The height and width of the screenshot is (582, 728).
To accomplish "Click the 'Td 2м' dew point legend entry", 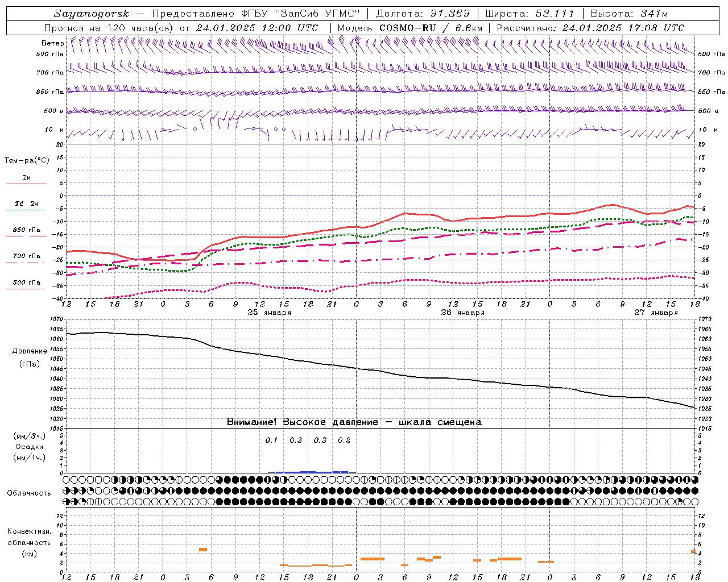I will 26,203.
